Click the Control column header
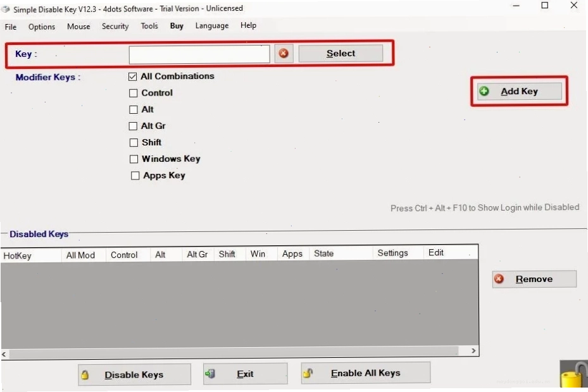This screenshot has width=588, height=392. (x=128, y=255)
